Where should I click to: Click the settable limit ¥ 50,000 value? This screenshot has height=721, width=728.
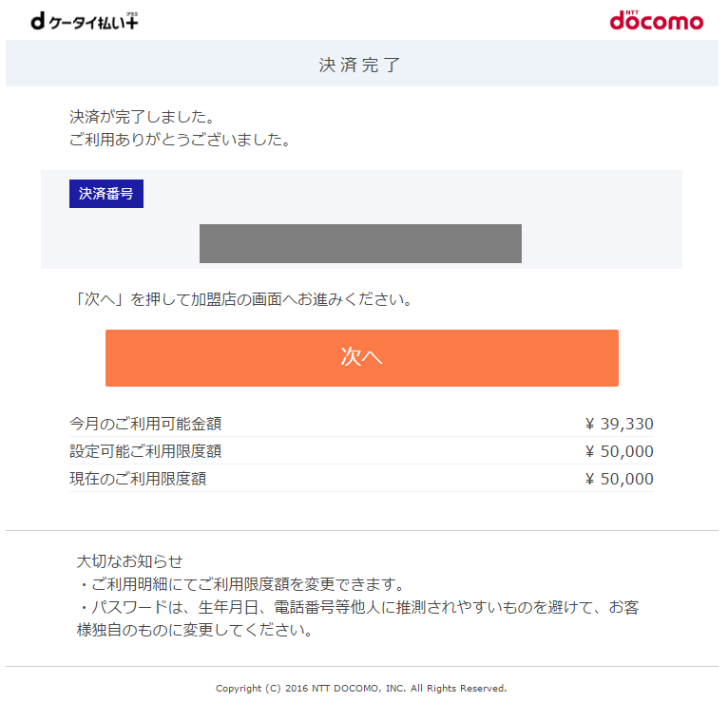point(620,451)
